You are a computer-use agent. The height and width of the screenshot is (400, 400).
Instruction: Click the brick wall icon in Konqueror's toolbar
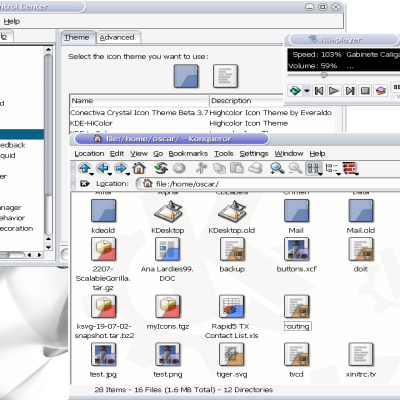[350, 168]
